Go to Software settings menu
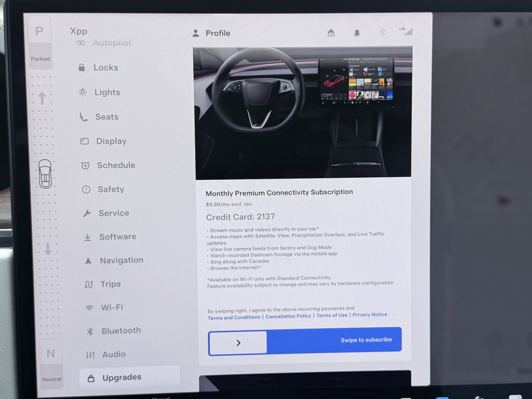This screenshot has width=532, height=399. 118,237
